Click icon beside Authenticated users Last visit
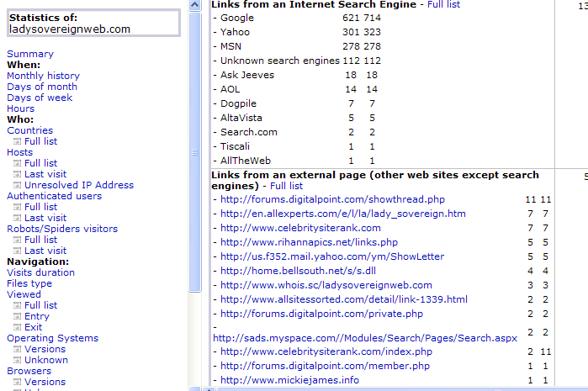 (18, 218)
